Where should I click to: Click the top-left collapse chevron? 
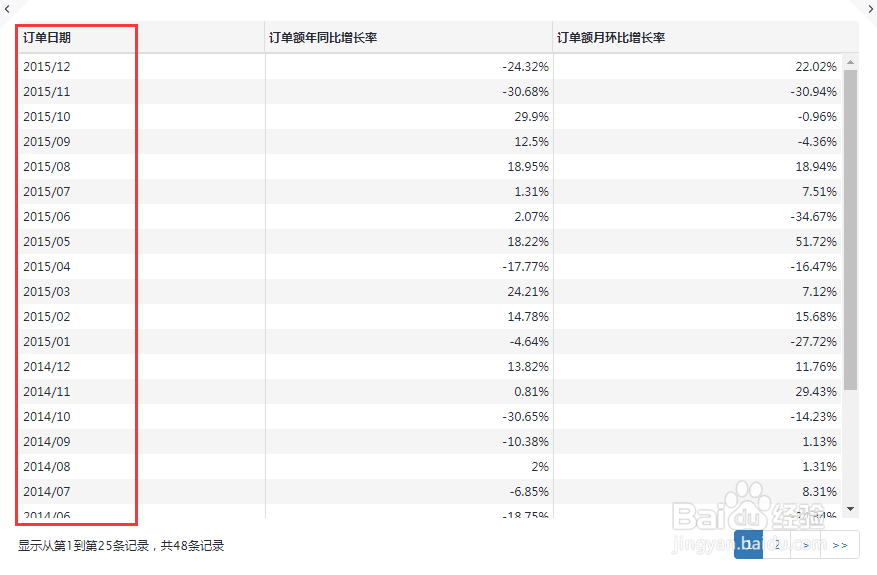click(6, 5)
